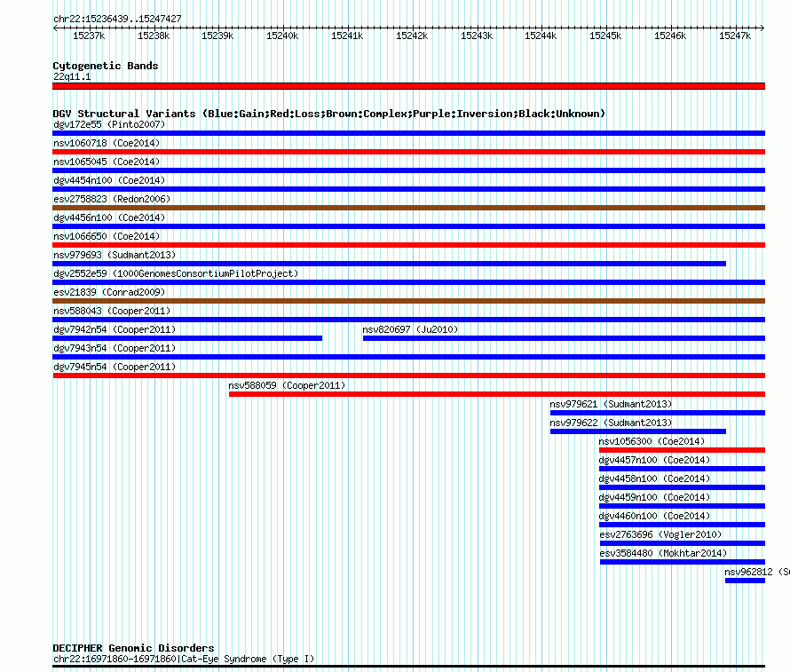Click the 15239k ruler tick label
Viewport: 790px width, 672px height.
(x=217, y=36)
